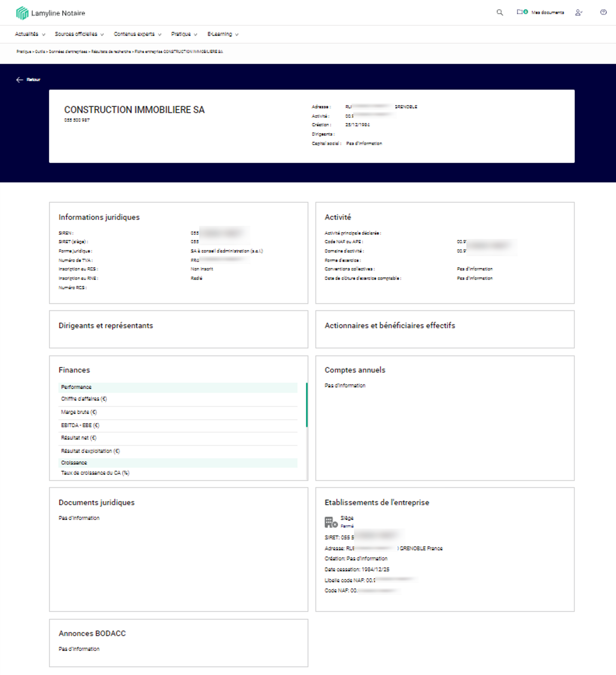The height and width of the screenshot is (675, 616).
Task: Click the Outils breadcrumb link
Action: (x=40, y=52)
